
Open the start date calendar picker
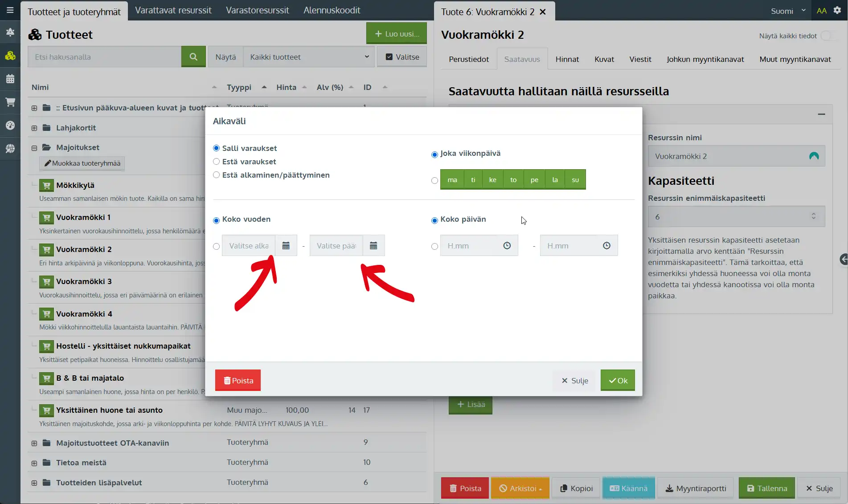(286, 246)
